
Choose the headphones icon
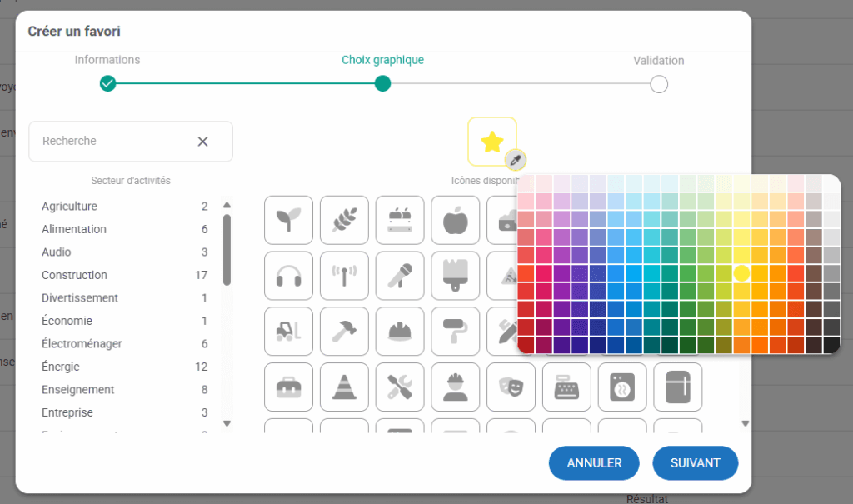click(288, 276)
